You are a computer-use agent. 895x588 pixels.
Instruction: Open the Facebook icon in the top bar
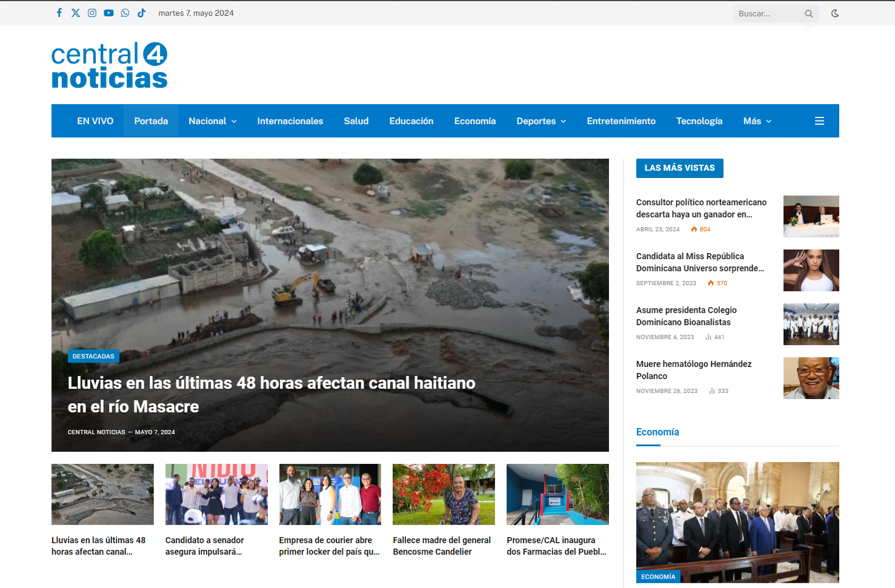[x=59, y=12]
